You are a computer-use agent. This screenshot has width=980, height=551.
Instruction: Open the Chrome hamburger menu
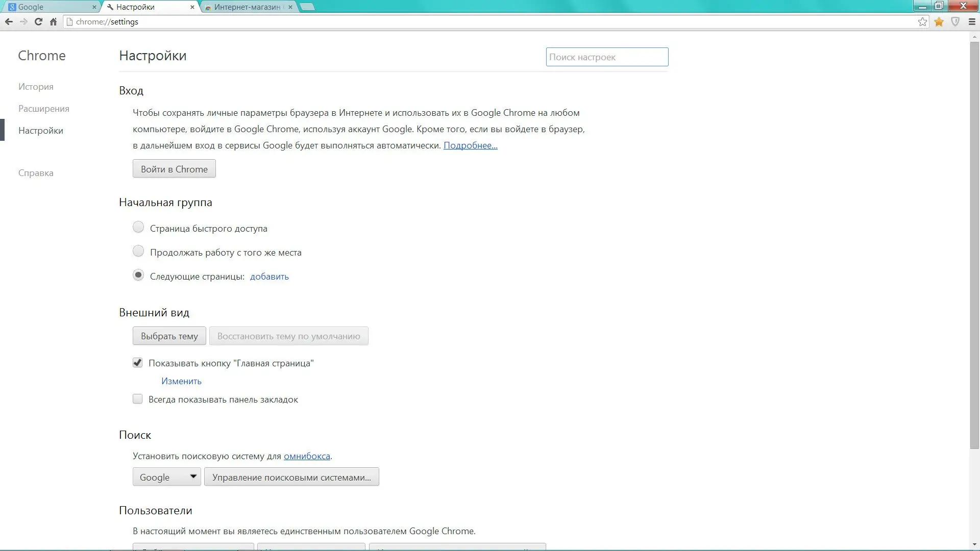click(x=972, y=21)
